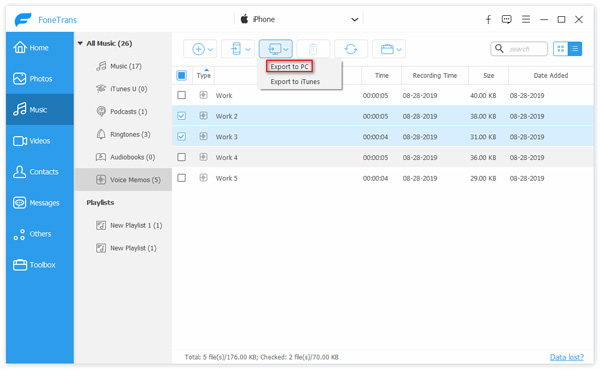
Task: Check the box for Work 4
Action: 182,157
